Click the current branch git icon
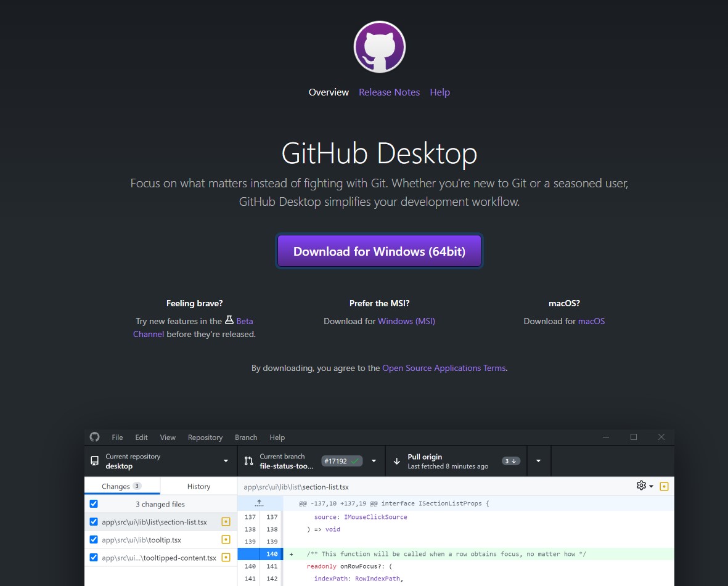Viewport: 728px width, 586px height. [248, 461]
